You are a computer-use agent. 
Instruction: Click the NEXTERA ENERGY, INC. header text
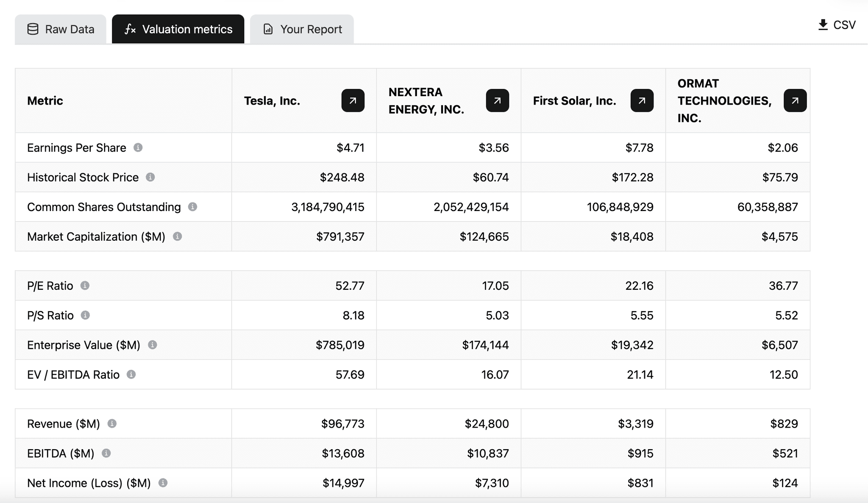(426, 101)
